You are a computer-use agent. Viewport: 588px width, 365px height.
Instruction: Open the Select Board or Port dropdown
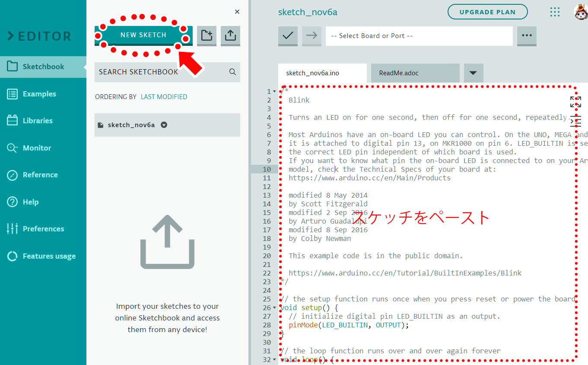pyautogui.click(x=419, y=36)
